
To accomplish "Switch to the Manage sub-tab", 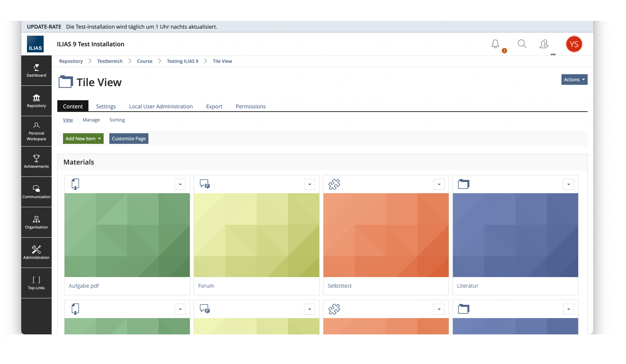I will pyautogui.click(x=91, y=120).
